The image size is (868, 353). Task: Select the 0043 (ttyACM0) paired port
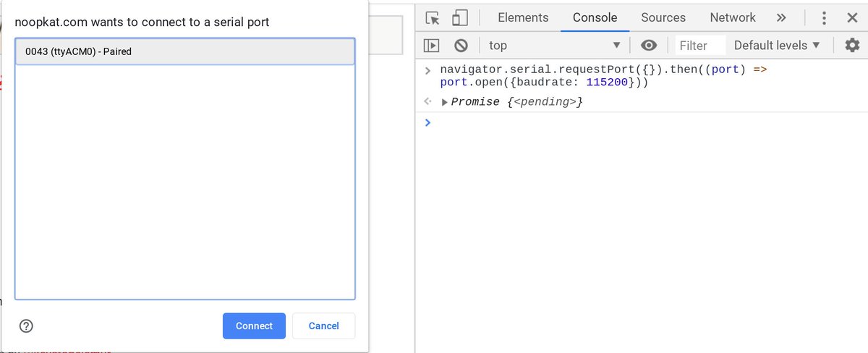click(x=185, y=51)
